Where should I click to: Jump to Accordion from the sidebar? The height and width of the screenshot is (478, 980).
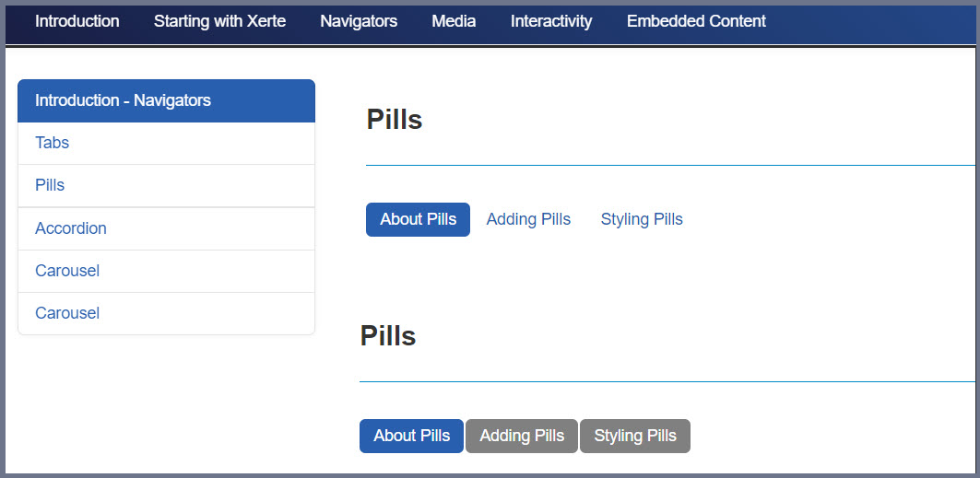click(71, 228)
